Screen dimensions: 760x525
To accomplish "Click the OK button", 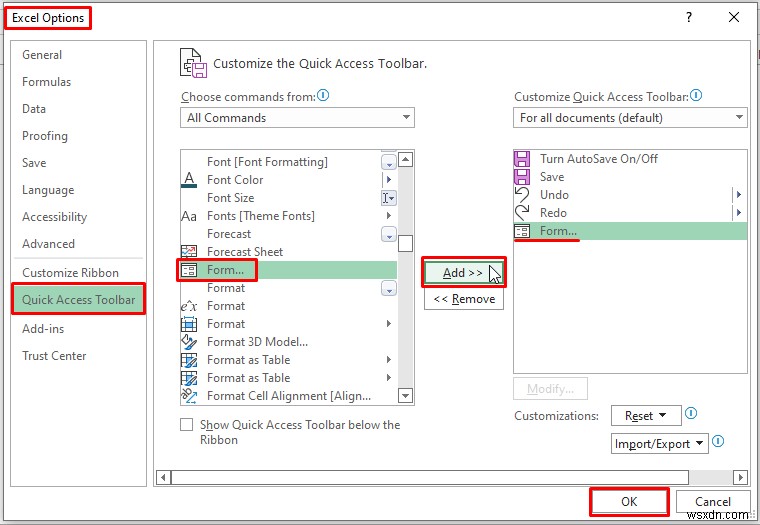I will (629, 502).
